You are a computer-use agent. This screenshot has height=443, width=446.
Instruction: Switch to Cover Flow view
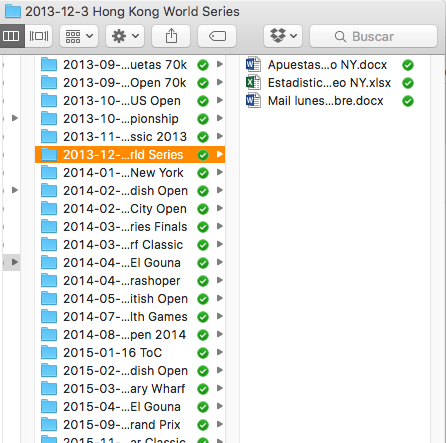[39, 36]
